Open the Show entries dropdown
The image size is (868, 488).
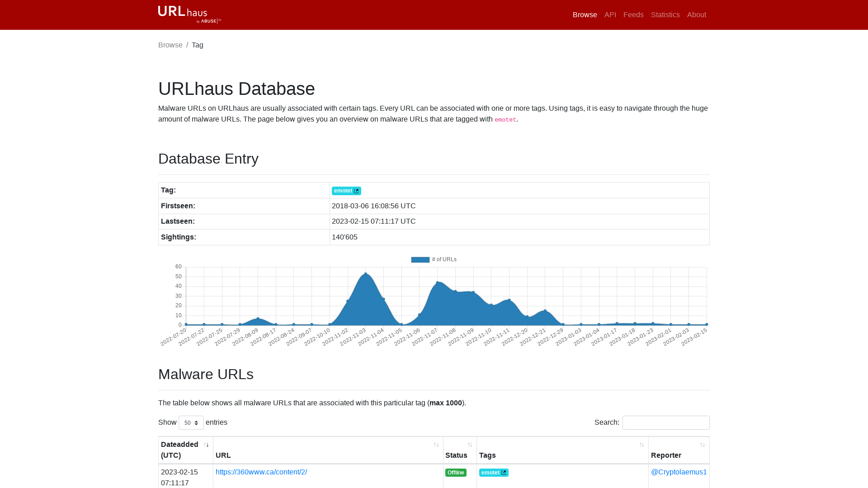(191, 423)
